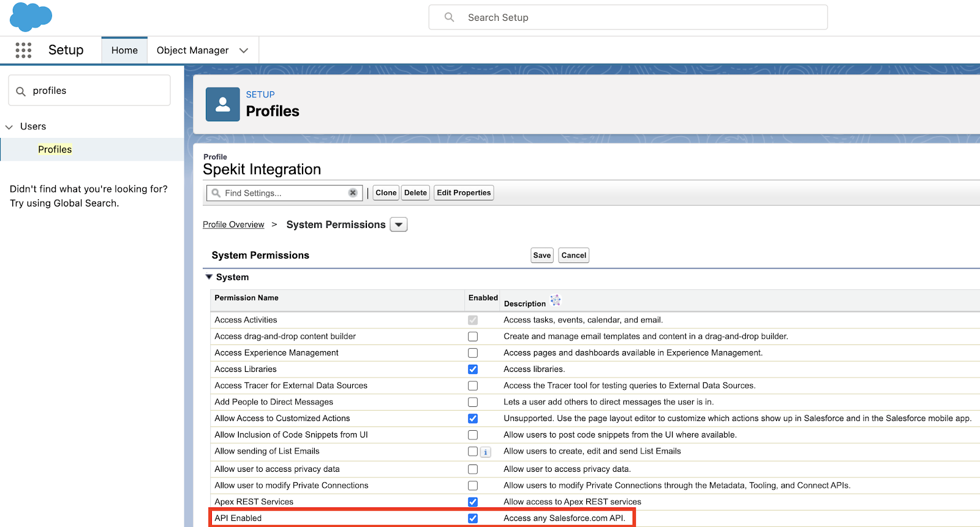Click the Delete button
980x527 pixels.
tap(415, 192)
